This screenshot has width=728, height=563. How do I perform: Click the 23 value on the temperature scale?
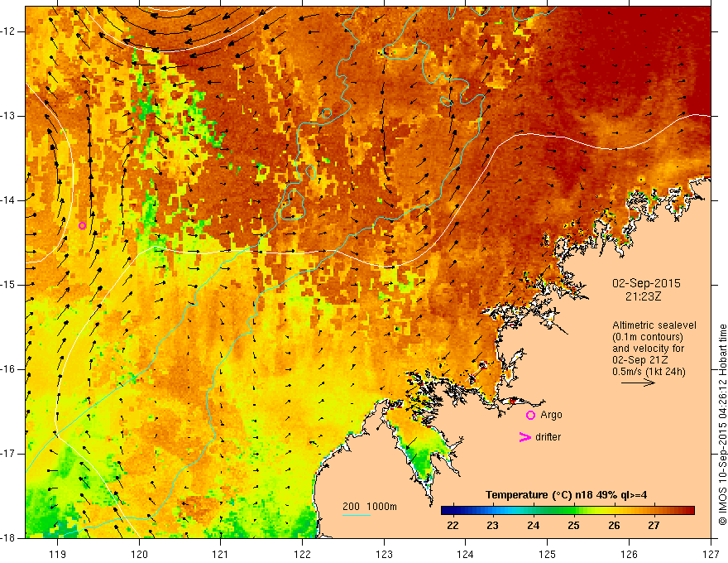click(x=492, y=526)
